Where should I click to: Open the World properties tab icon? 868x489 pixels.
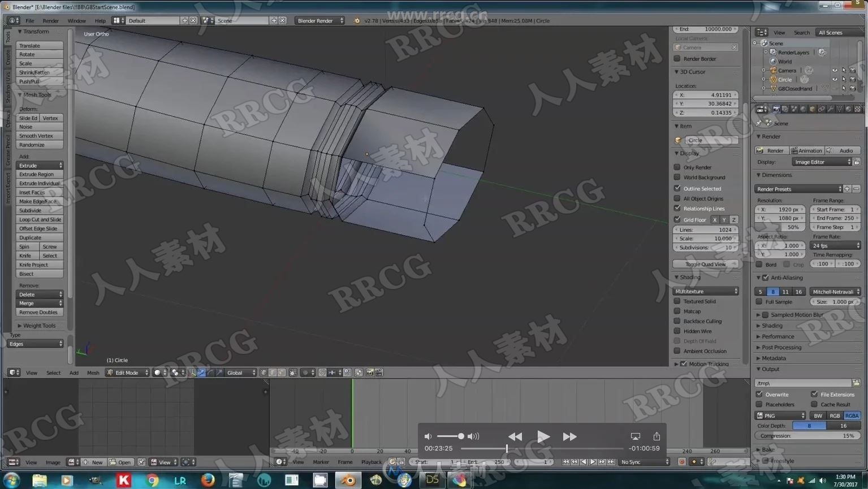tap(803, 109)
